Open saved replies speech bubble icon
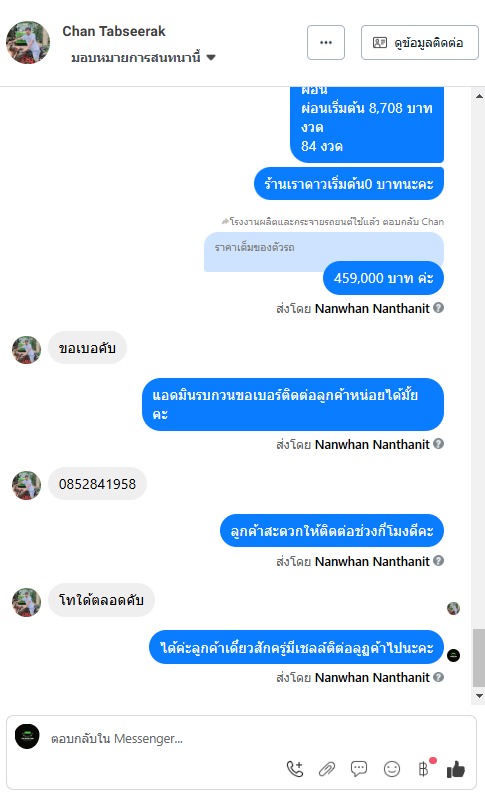 (359, 769)
